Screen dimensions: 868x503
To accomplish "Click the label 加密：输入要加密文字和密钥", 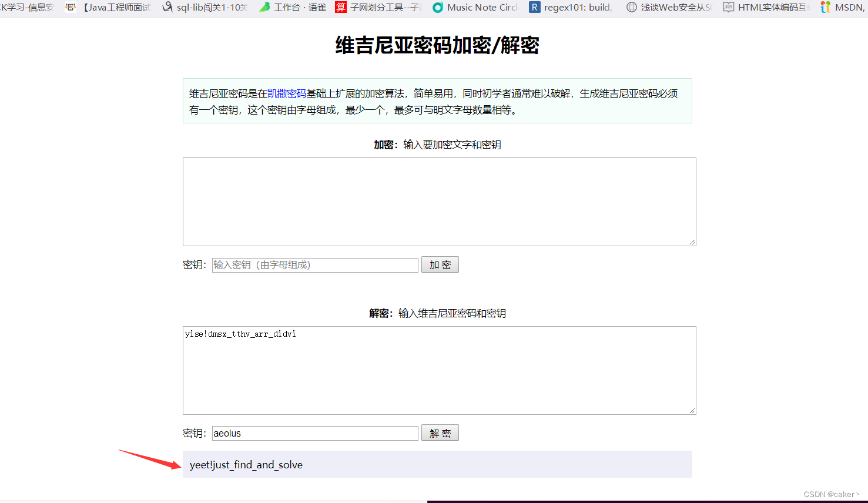I will pos(437,145).
